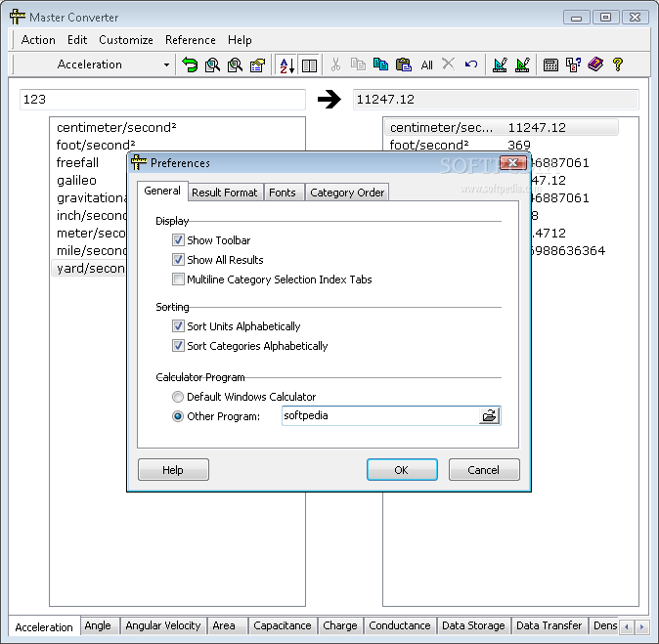Click the Paste clipboard toolbar icon
The height and width of the screenshot is (644, 659).
tap(404, 64)
